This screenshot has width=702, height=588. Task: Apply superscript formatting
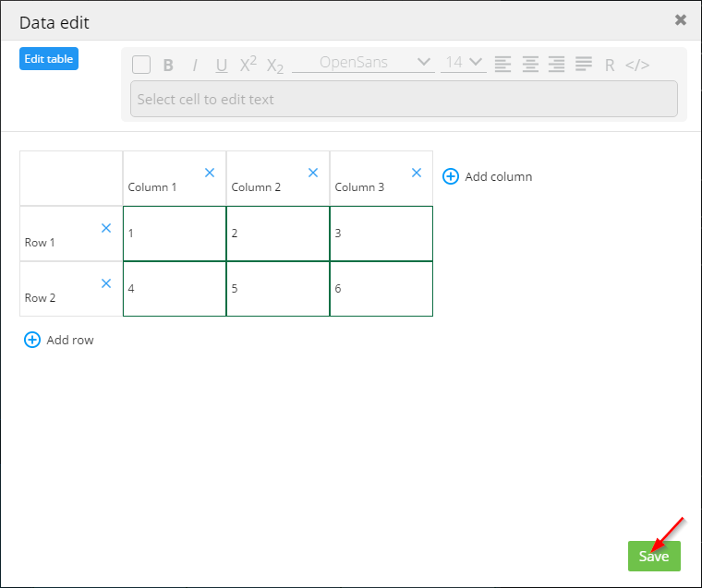pyautogui.click(x=248, y=64)
